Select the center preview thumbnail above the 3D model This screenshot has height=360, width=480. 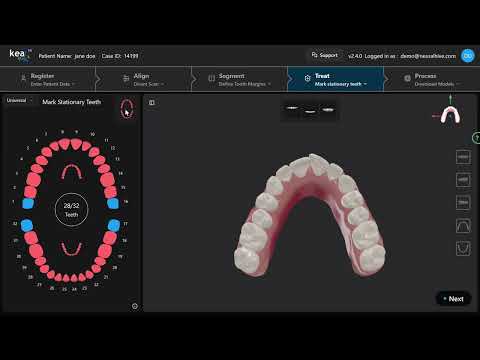coord(310,112)
